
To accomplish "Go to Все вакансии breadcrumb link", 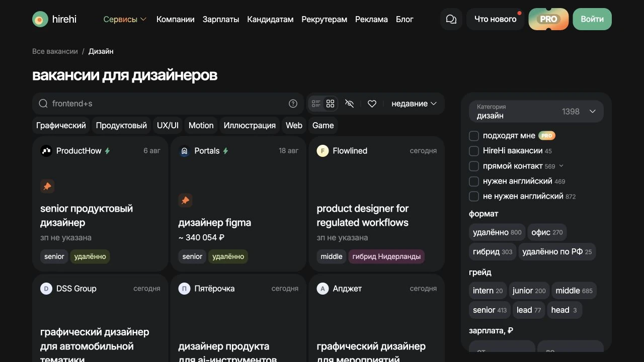I will pyautogui.click(x=55, y=51).
